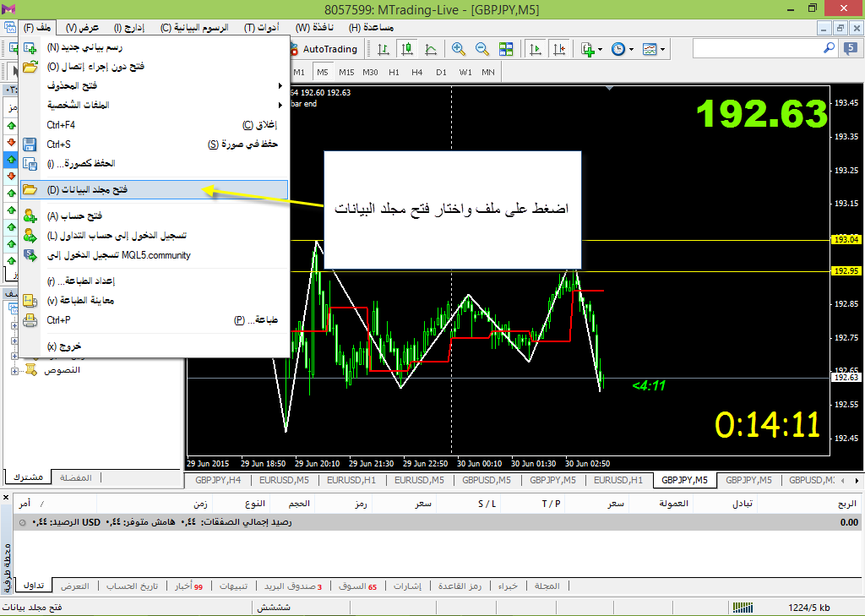Switch chart to candlesticks mode

[x=407, y=49]
